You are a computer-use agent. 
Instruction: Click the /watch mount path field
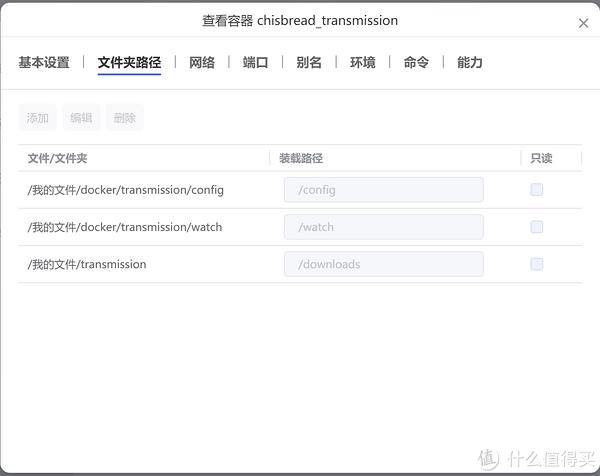(x=383, y=227)
